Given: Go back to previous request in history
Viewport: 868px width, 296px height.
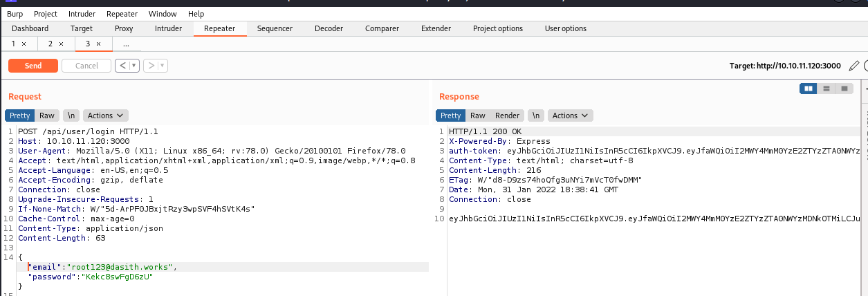Looking at the screenshot, I should (122, 66).
